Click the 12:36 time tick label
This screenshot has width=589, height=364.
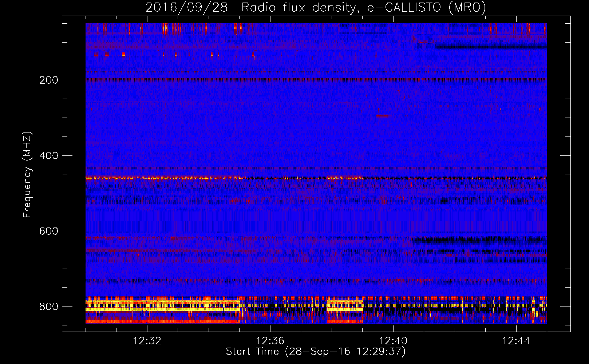point(270,341)
